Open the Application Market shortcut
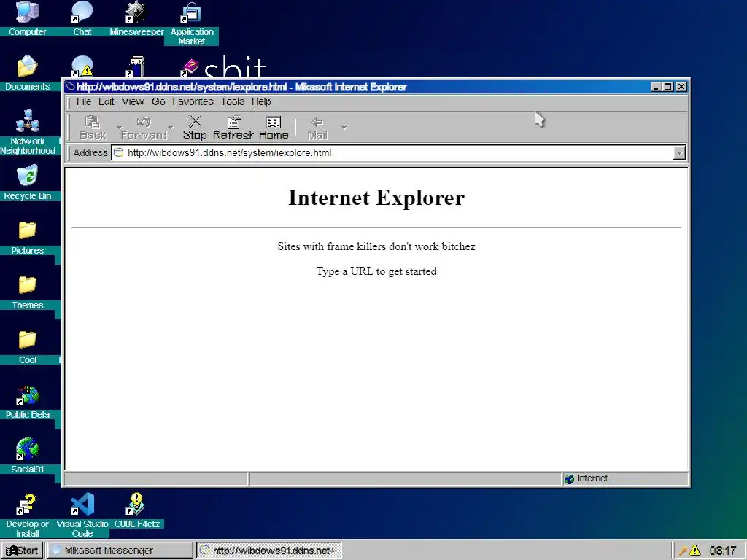This screenshot has height=560, width=747. pos(192,23)
